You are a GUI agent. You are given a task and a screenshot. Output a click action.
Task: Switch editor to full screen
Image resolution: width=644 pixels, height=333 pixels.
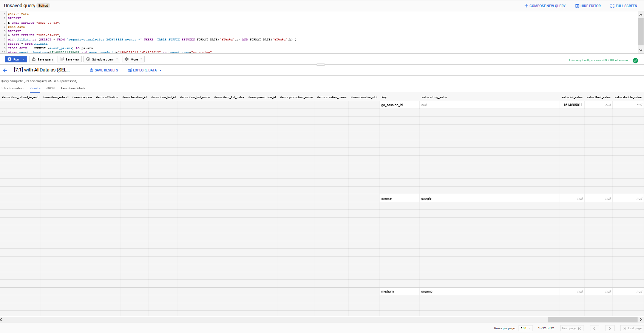tap(624, 6)
